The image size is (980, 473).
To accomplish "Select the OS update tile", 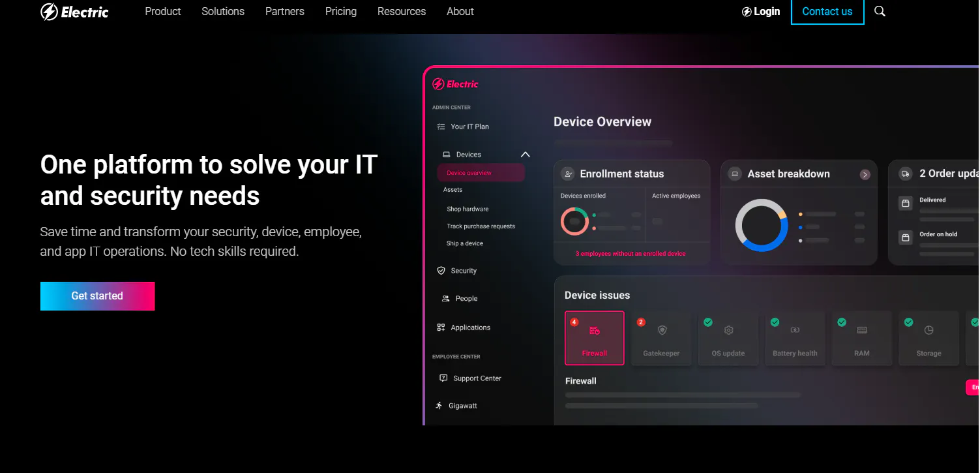I will 728,338.
